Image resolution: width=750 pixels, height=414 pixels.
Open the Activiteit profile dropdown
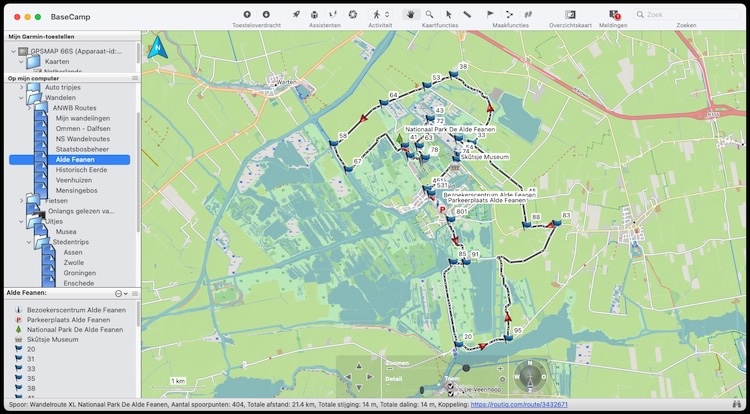(x=381, y=15)
